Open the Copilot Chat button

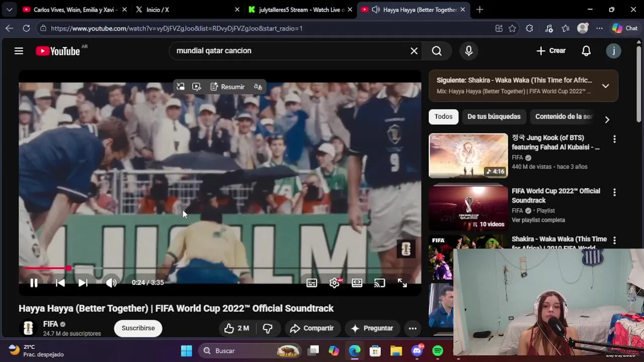(625, 29)
